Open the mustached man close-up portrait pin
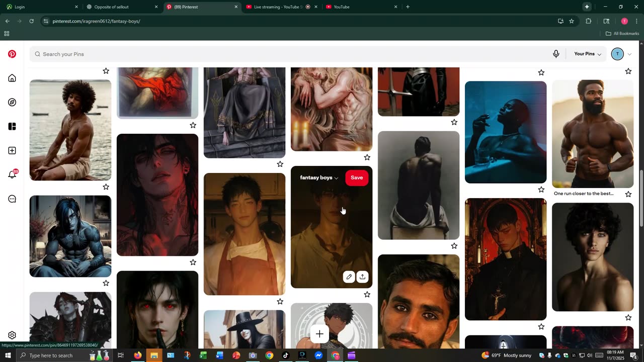This screenshot has width=644, height=362. pyautogui.click(x=419, y=301)
